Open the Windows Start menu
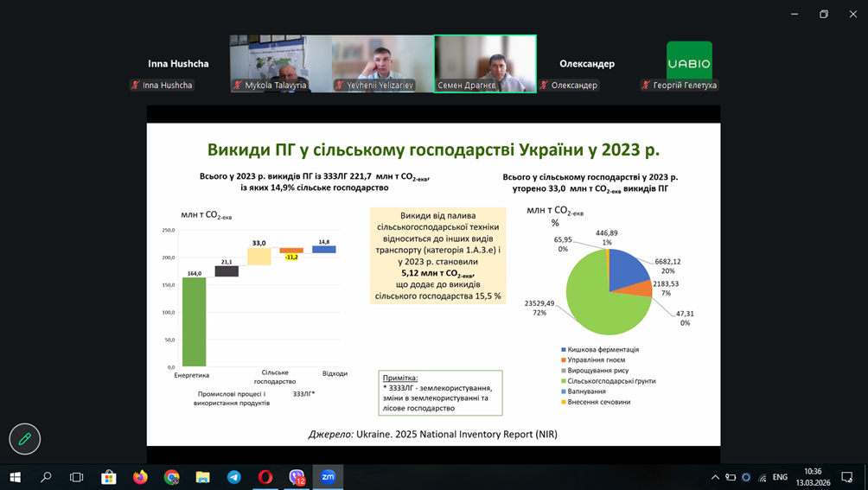 (x=16, y=477)
